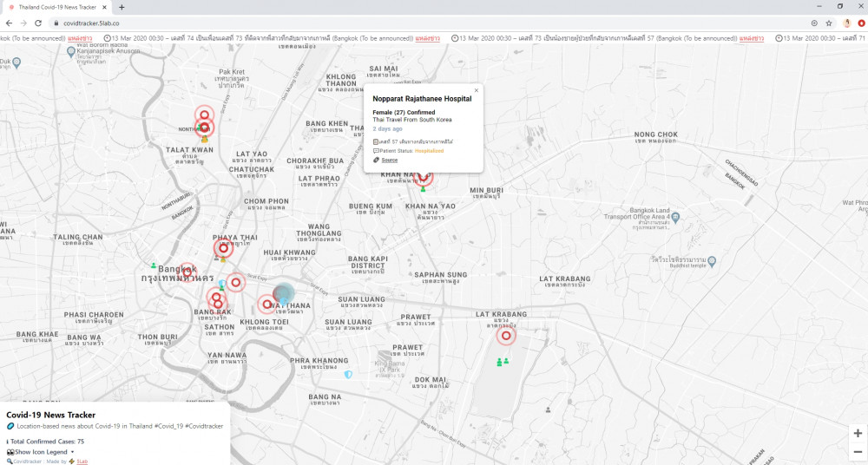
Task: Click the red case marker near Lat Krabang
Action: 506,336
